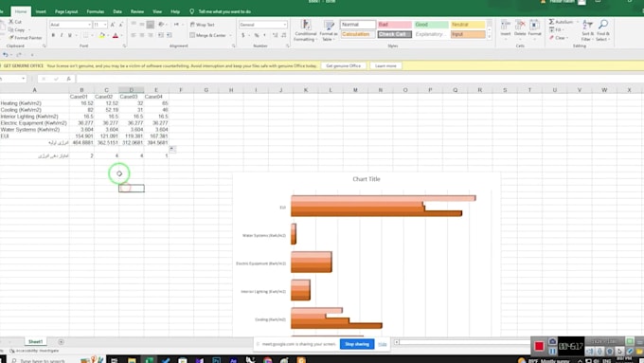
Task: Switch to the Review tab
Action: coord(137,11)
